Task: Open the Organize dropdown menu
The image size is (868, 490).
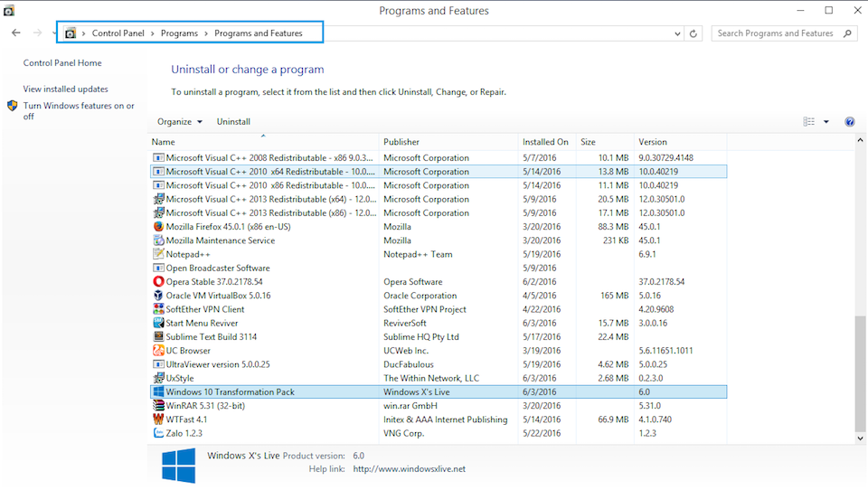Action: point(179,122)
